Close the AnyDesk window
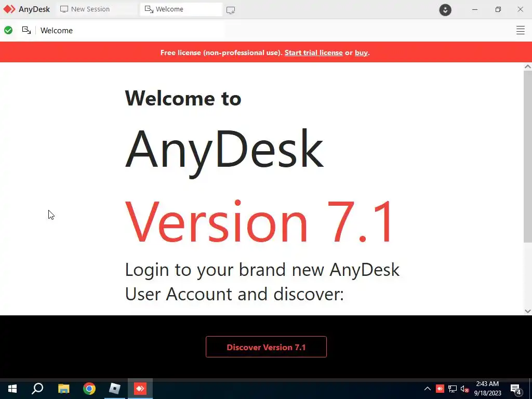This screenshot has height=399, width=532. point(520,9)
